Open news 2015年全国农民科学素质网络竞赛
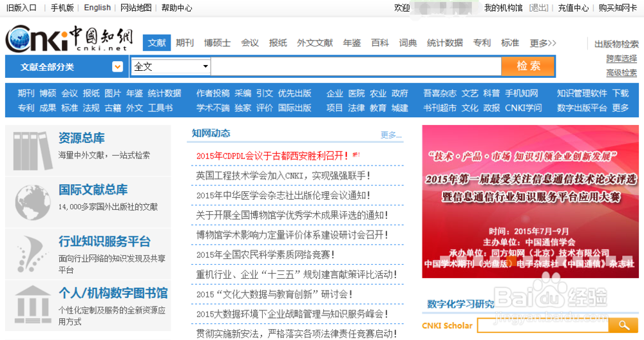644x340 pixels. coord(265,254)
